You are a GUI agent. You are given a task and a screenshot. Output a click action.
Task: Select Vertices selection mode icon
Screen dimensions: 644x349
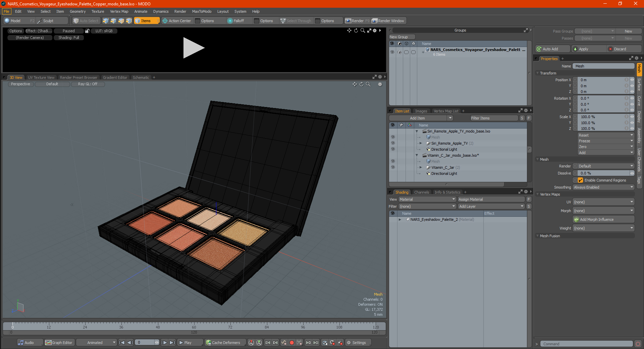pos(106,21)
